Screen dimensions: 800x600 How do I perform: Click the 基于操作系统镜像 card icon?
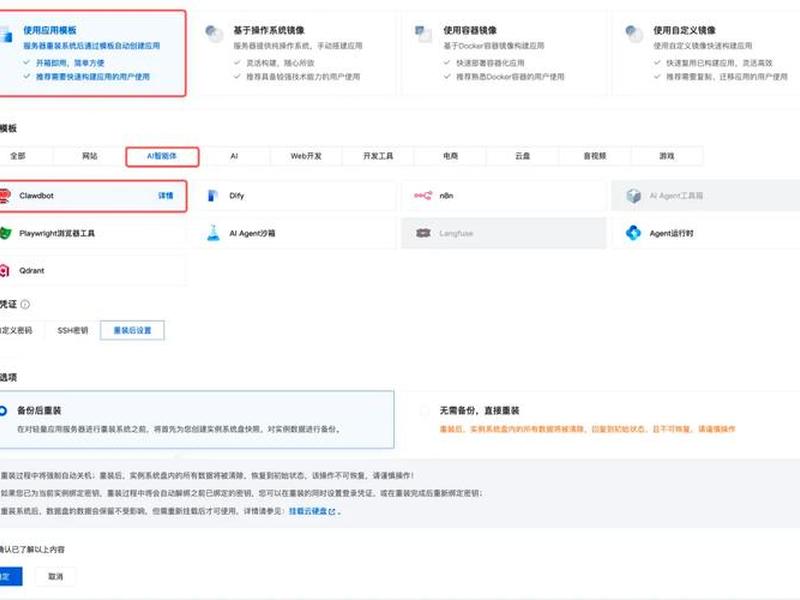(x=214, y=34)
